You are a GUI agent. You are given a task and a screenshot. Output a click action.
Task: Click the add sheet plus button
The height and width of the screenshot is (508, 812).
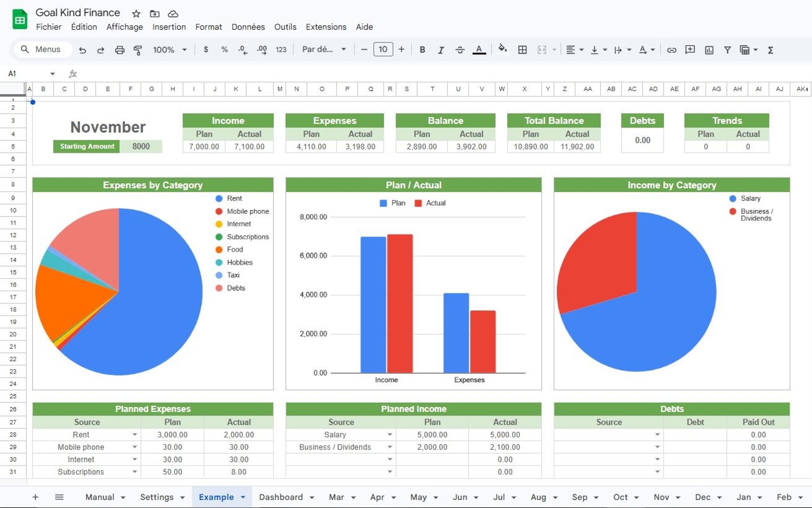pos(36,497)
